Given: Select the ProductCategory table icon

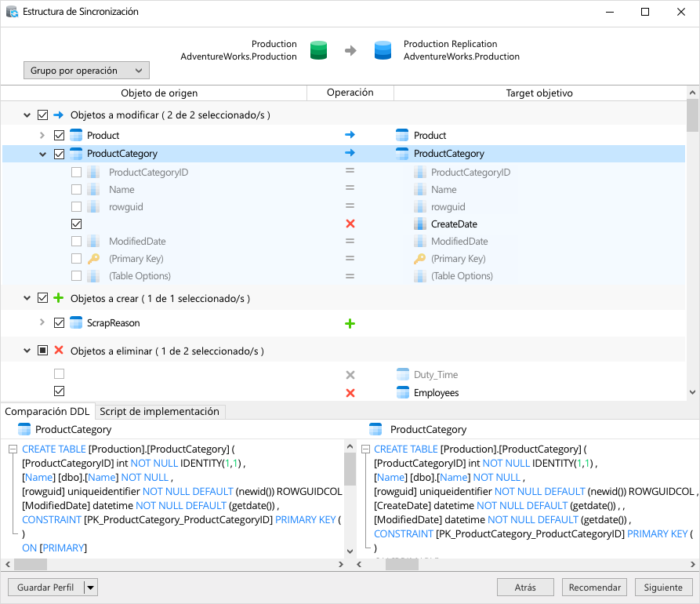Looking at the screenshot, I should pos(77,153).
